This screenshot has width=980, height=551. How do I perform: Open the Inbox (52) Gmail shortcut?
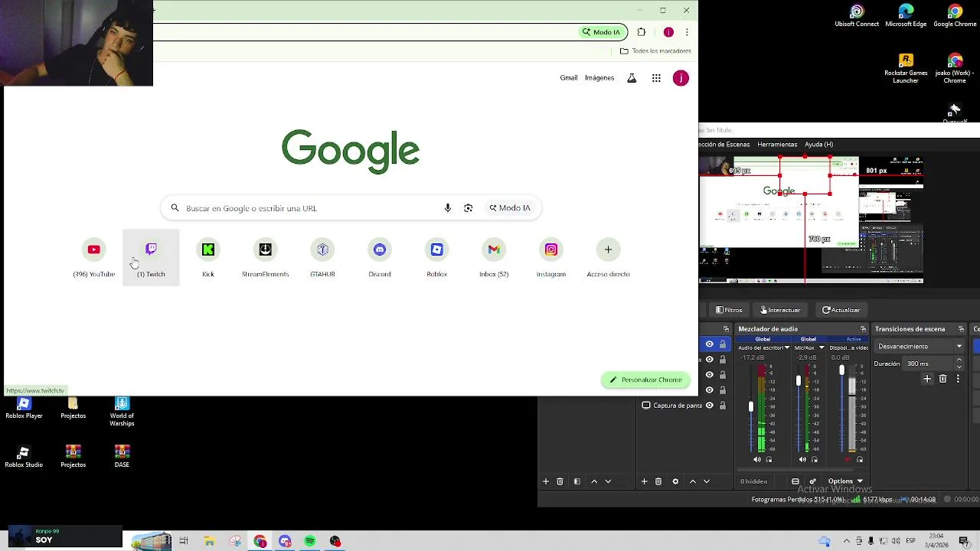(x=494, y=258)
